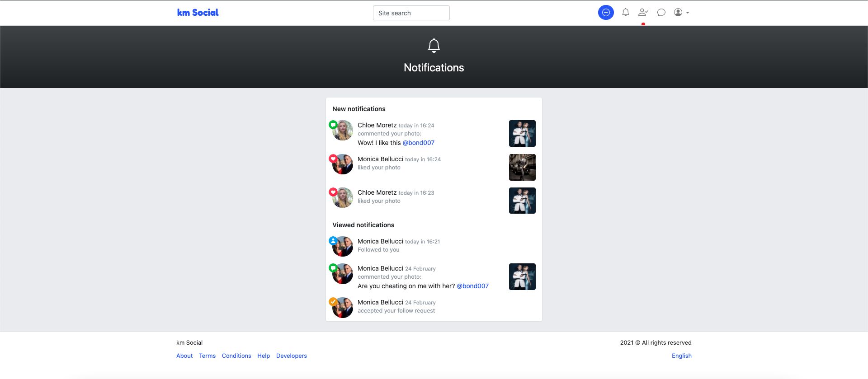Change language via English link
This screenshot has width=868, height=379.
[681, 356]
